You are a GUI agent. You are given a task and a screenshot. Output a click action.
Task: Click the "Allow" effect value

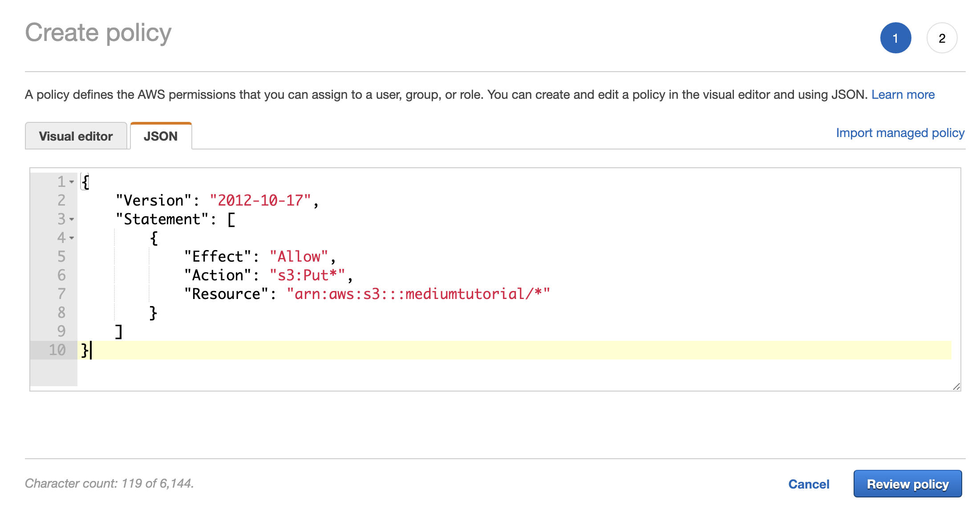[x=299, y=257]
